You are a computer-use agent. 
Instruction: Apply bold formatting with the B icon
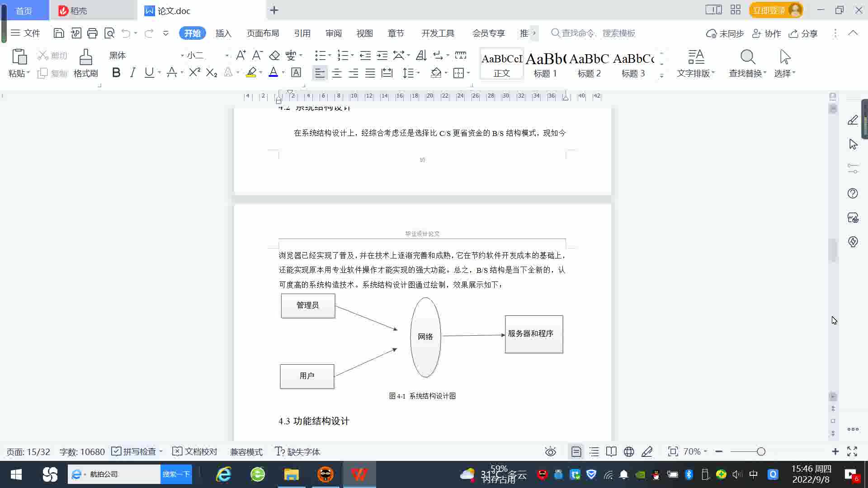(x=116, y=73)
